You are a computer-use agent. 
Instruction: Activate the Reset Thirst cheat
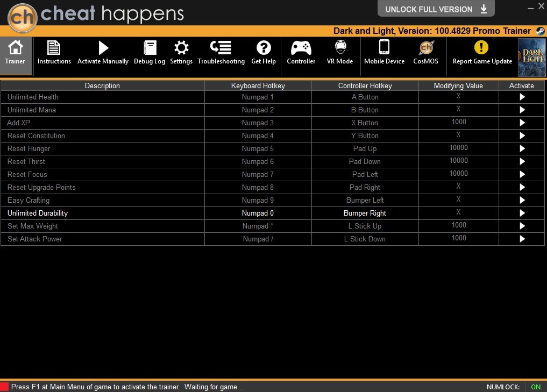(522, 161)
